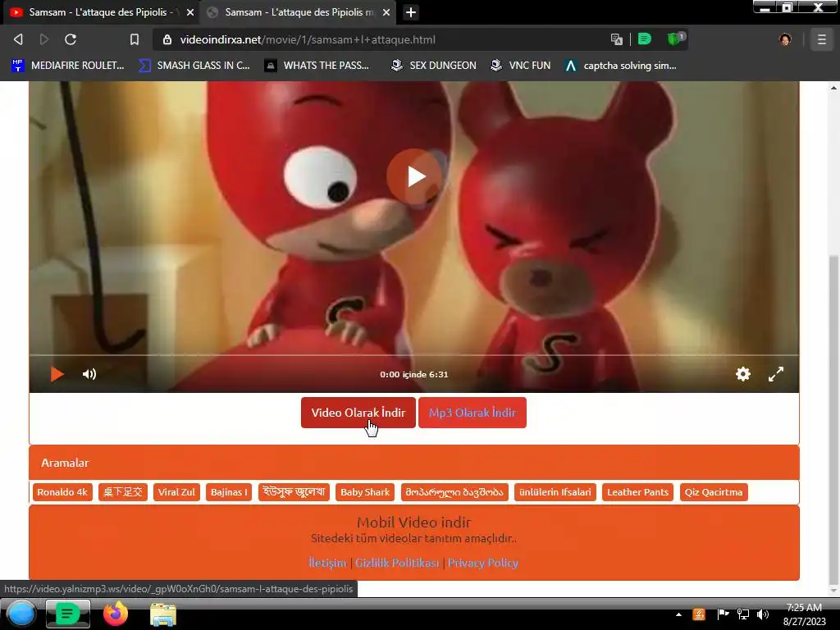Open SMASH GLASS IN C... bookmark

click(194, 66)
